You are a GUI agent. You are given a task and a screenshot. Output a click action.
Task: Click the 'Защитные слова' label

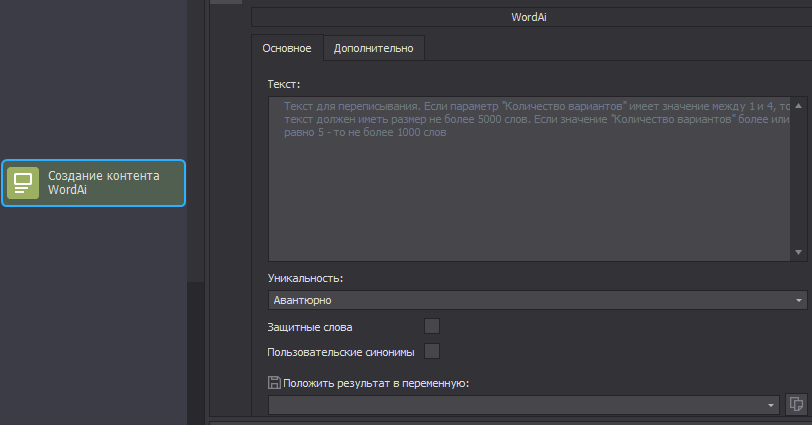tap(310, 327)
